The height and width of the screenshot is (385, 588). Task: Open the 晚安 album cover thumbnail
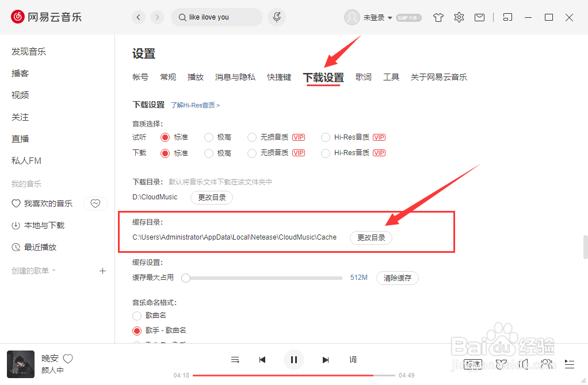click(x=21, y=364)
